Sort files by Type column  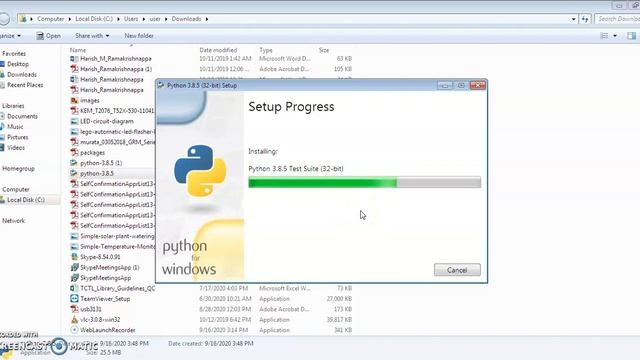[266, 50]
